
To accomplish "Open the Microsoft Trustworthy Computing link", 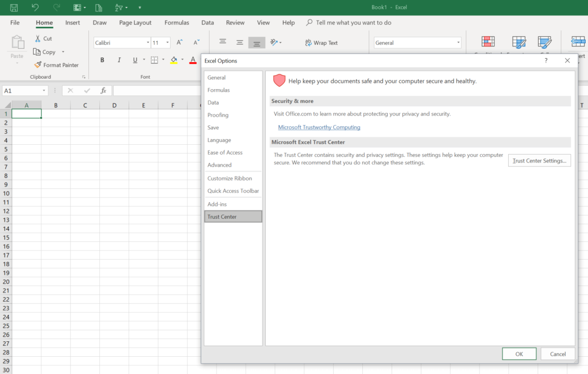I will [x=319, y=128].
